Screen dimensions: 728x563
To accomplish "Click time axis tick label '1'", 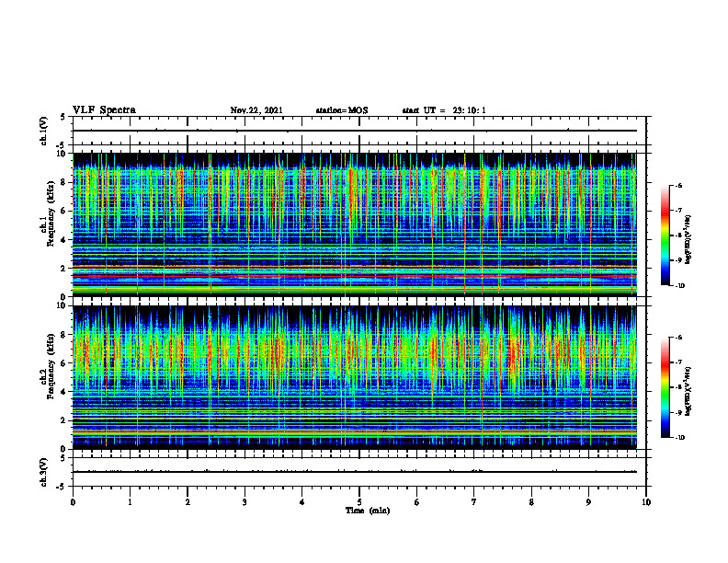I will [x=130, y=502].
